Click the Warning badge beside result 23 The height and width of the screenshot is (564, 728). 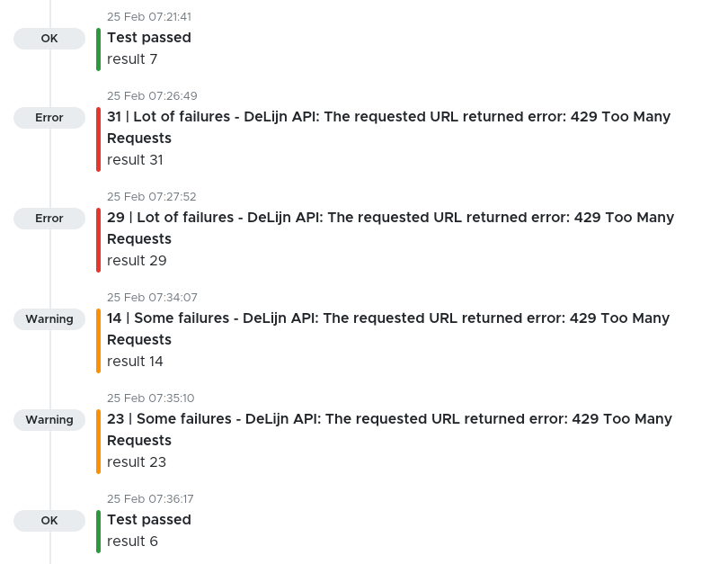point(49,420)
